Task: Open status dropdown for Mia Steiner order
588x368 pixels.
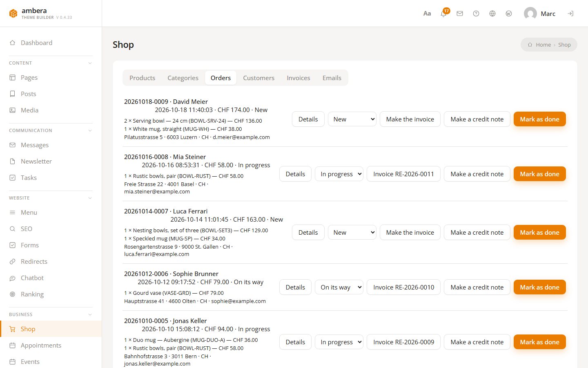Action: pyautogui.click(x=339, y=174)
